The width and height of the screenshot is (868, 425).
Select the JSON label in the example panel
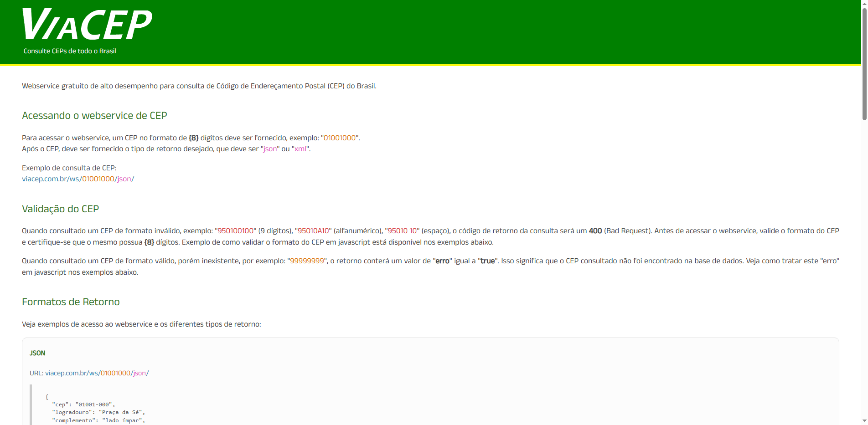tap(37, 353)
